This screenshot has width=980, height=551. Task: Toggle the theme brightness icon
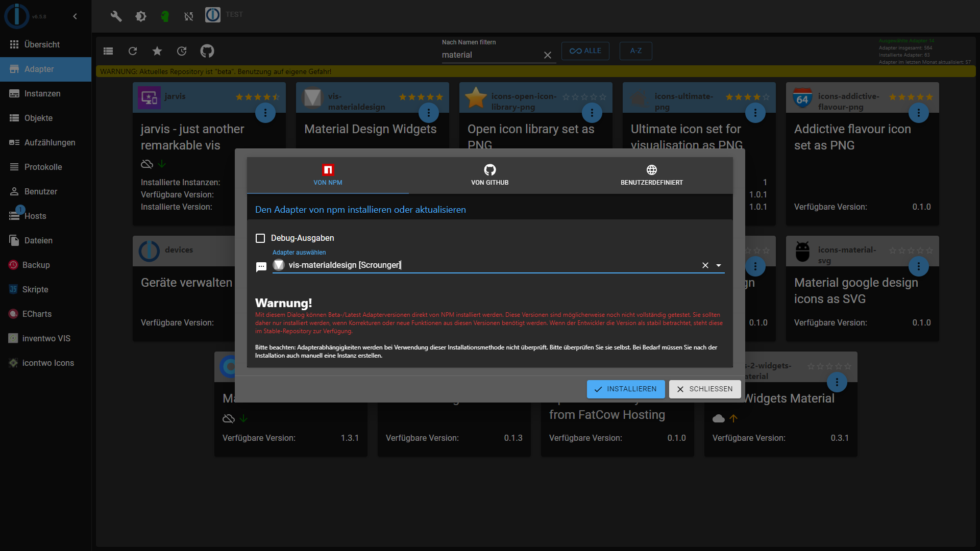coord(140,16)
